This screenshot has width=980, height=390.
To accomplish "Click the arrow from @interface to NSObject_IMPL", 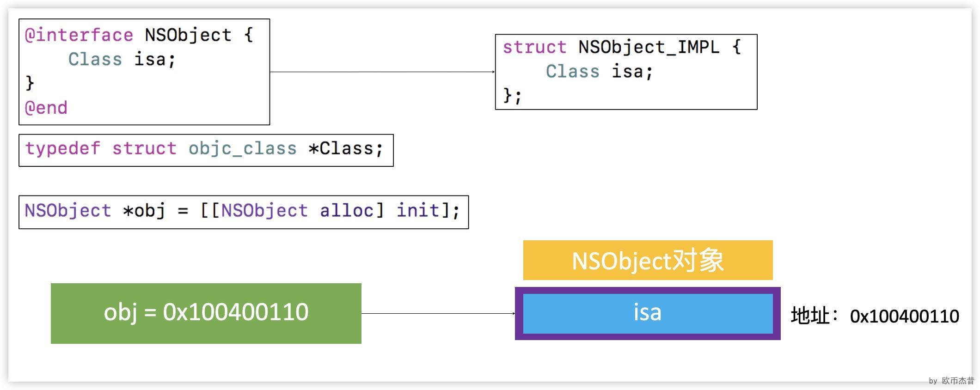I will pyautogui.click(x=382, y=72).
